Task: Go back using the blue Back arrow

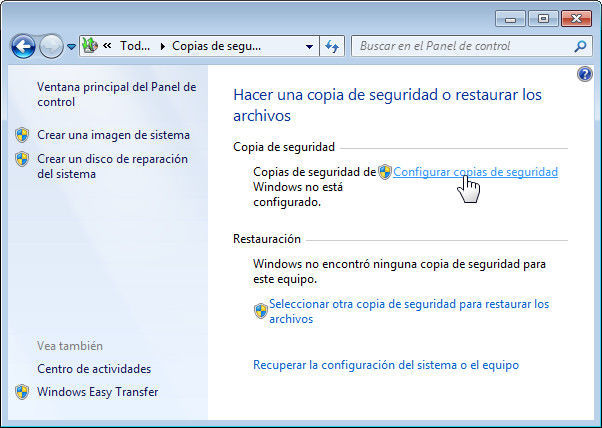Action: click(23, 46)
